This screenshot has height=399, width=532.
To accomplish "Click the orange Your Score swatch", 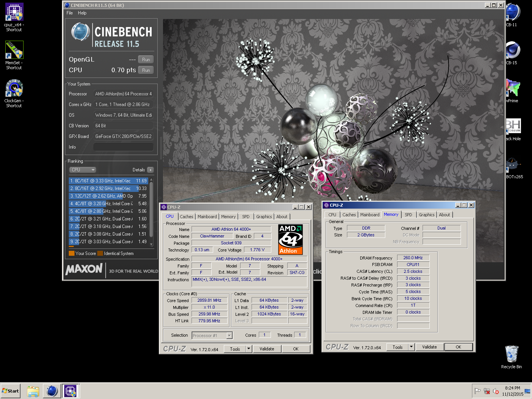I will (71, 253).
